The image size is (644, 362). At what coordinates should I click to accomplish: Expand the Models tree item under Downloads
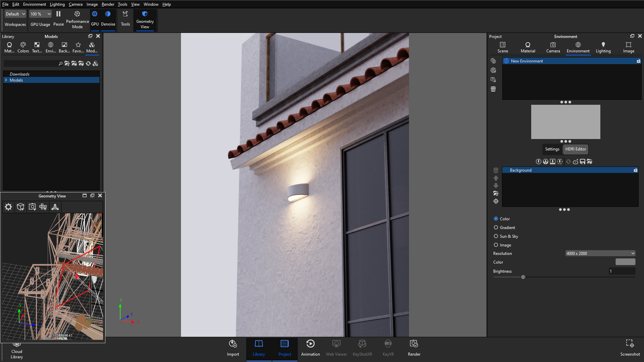click(x=6, y=80)
